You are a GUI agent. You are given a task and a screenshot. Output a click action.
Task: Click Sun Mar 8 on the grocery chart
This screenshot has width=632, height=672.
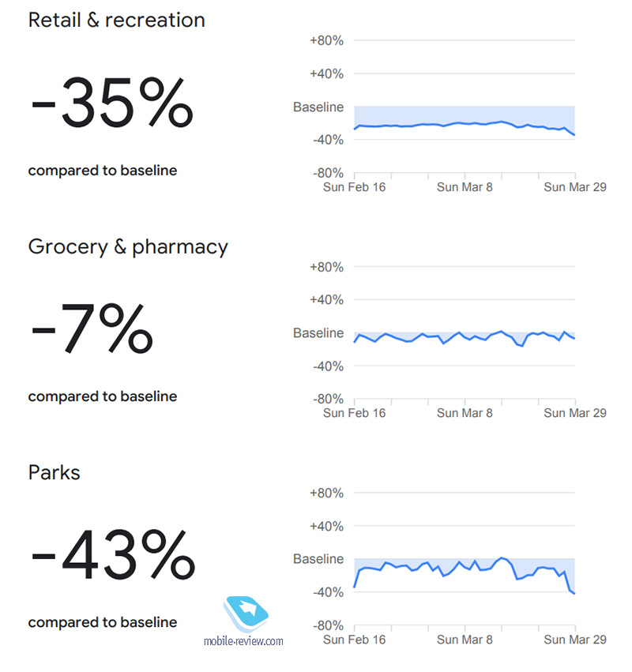pos(465,413)
